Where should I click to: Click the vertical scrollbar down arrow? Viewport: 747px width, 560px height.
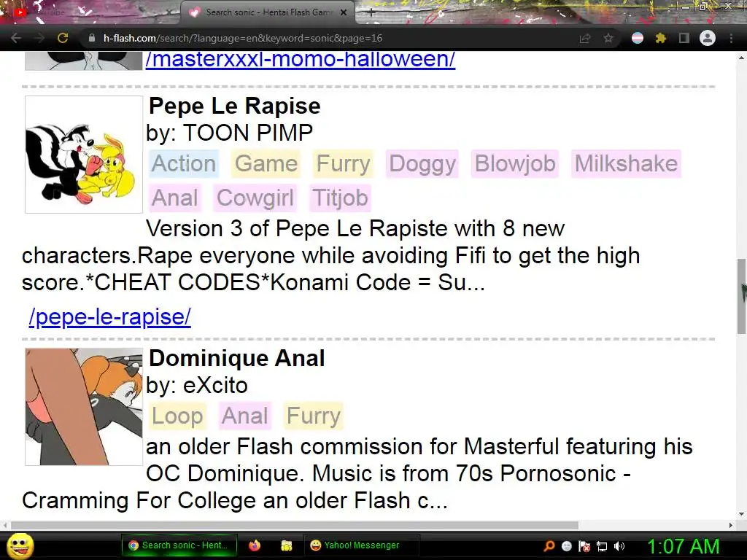coord(741,514)
